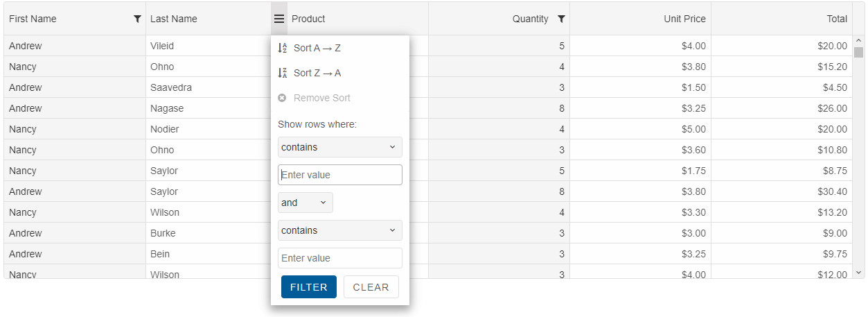The image size is (868, 317).
Task: Click the First Name column filter icon
Action: pyautogui.click(x=137, y=19)
